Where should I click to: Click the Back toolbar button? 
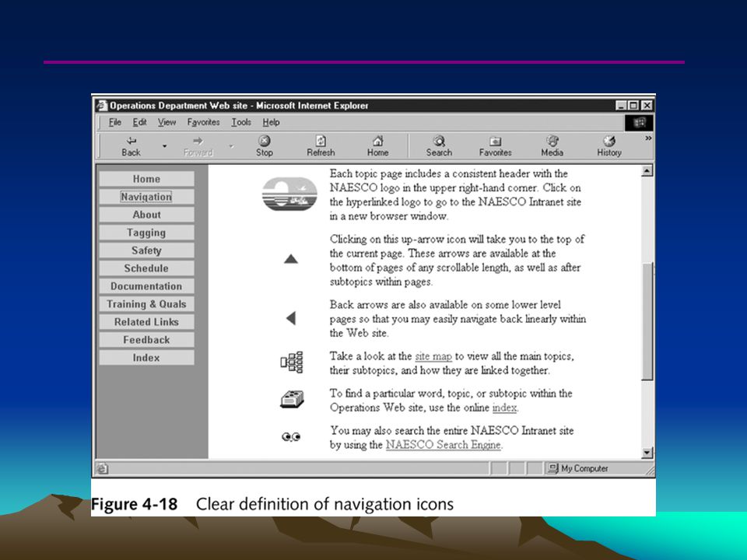click(131, 146)
